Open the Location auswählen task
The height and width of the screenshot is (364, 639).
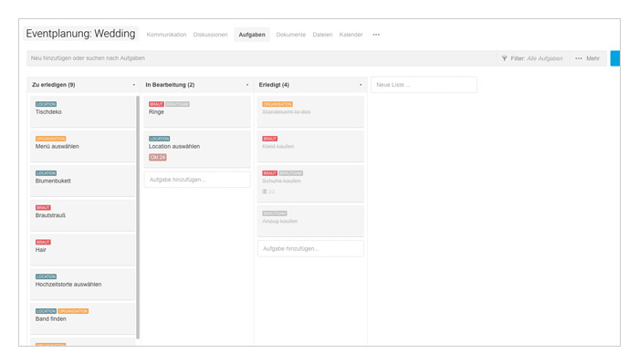pyautogui.click(x=197, y=149)
